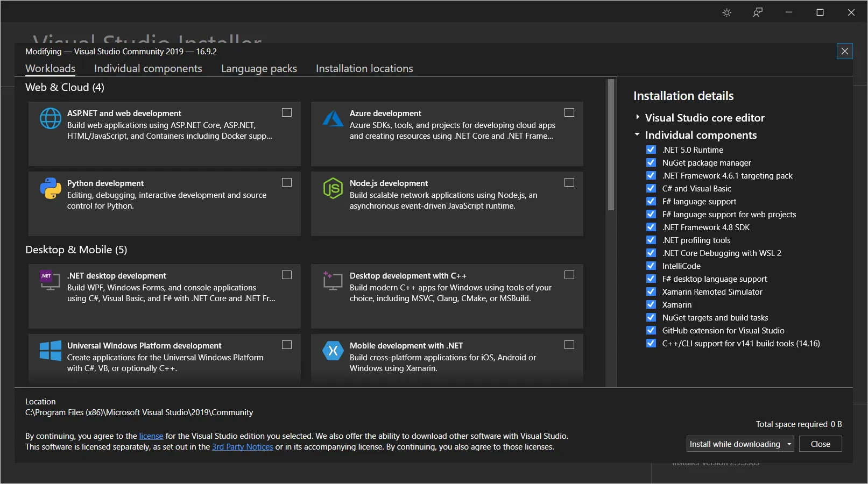Click the workloads list vertical scrollbar
This screenshot has width=868, height=484.
coord(611,145)
